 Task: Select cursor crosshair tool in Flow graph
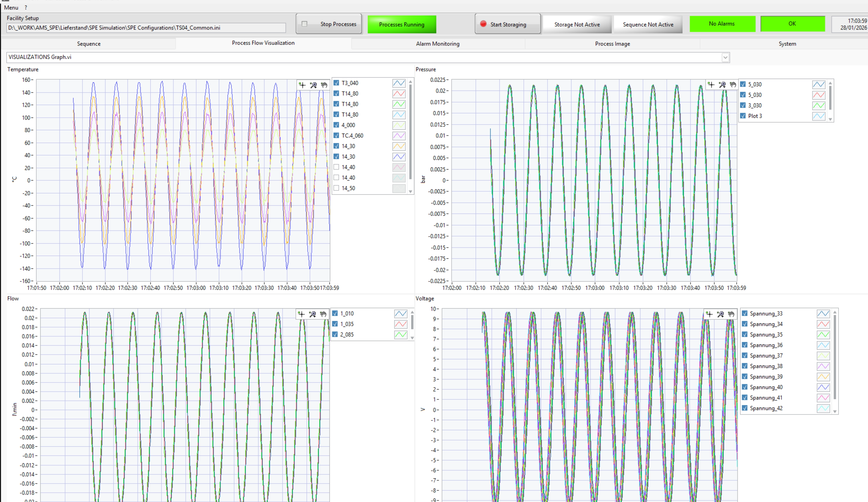301,314
